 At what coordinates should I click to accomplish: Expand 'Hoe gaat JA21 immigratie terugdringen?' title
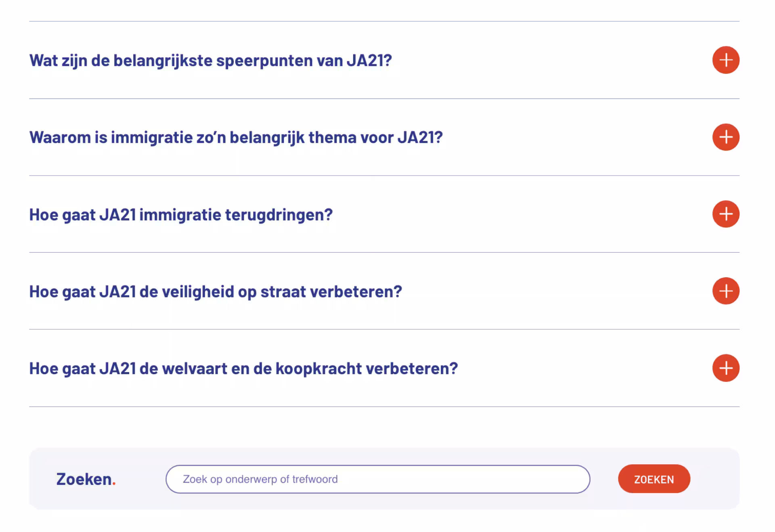[x=181, y=215]
